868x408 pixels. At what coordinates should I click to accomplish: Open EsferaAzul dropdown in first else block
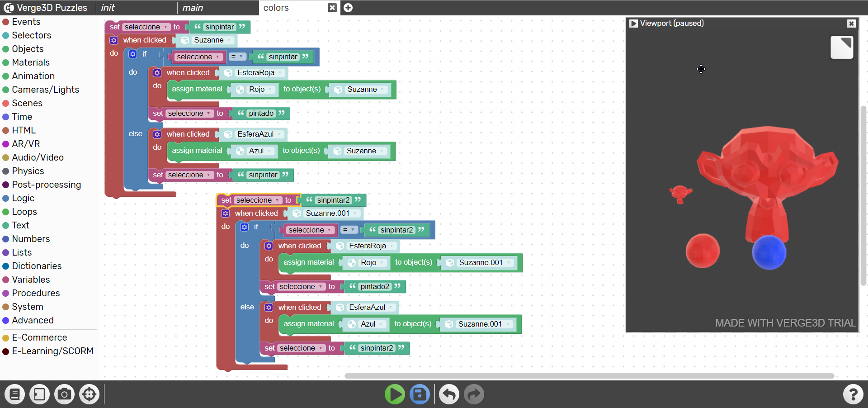click(x=260, y=134)
